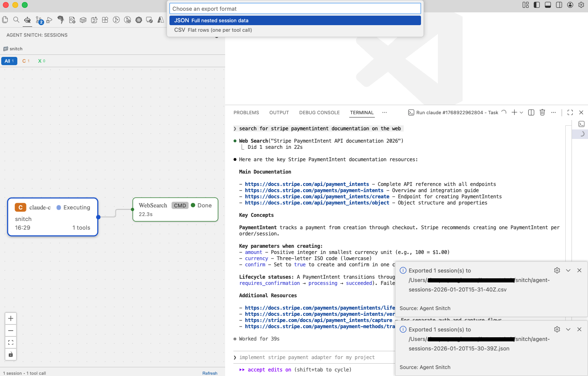
Task: Select the X 0 filter chip
Action: tap(42, 61)
